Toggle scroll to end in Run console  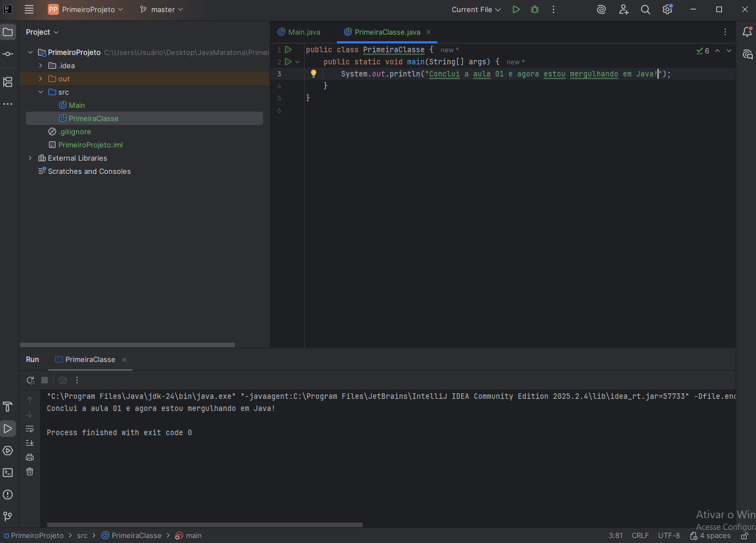(30, 443)
